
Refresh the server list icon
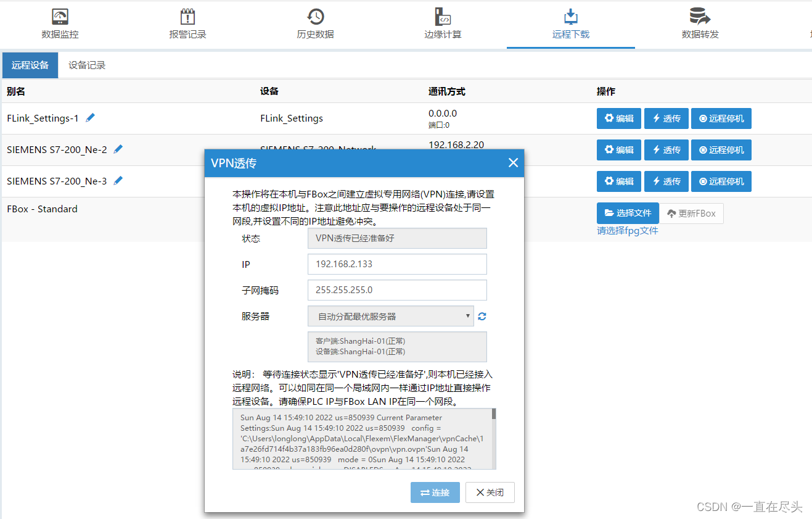coord(482,316)
